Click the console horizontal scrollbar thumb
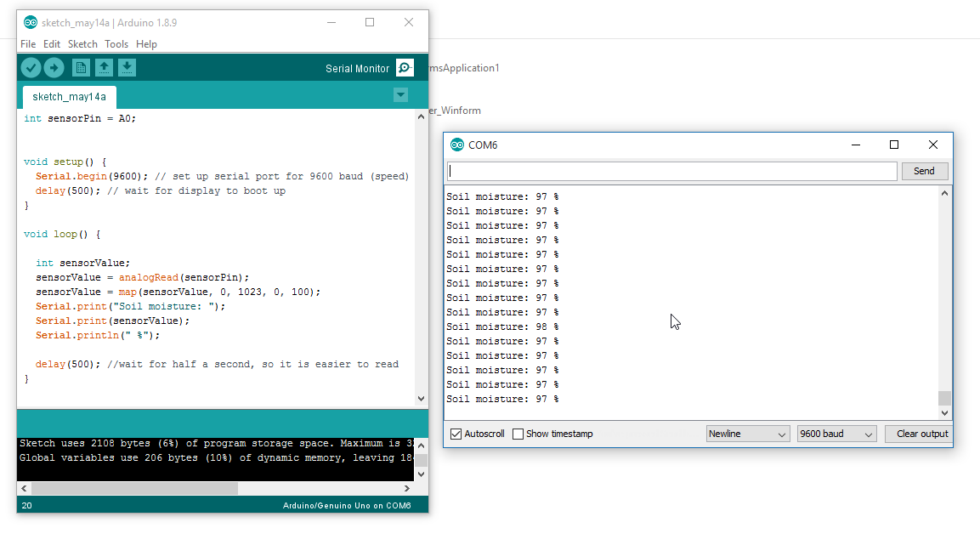Viewport: 980px width, 545px height. click(x=134, y=489)
